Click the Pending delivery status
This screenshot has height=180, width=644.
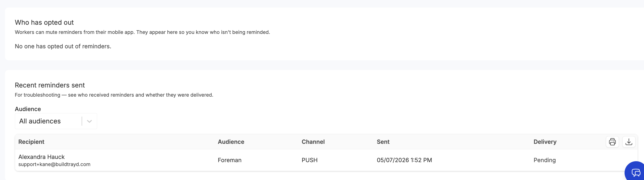[545, 160]
